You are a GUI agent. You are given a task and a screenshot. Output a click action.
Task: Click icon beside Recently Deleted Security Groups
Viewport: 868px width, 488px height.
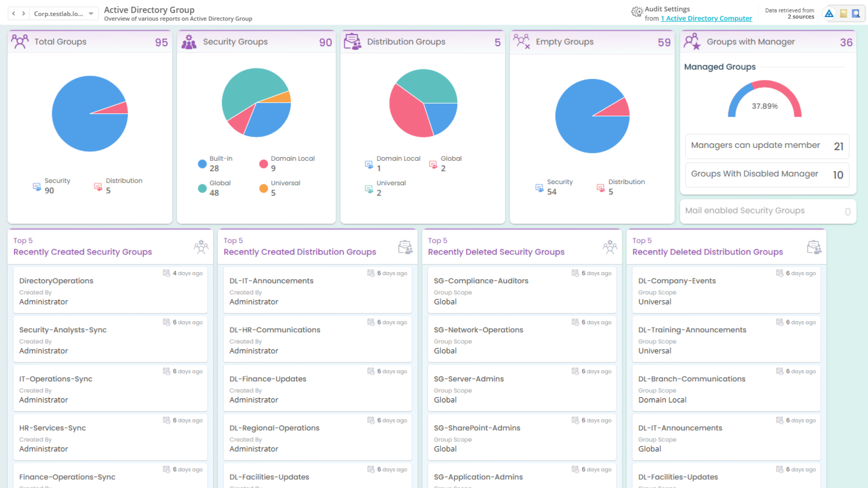610,247
